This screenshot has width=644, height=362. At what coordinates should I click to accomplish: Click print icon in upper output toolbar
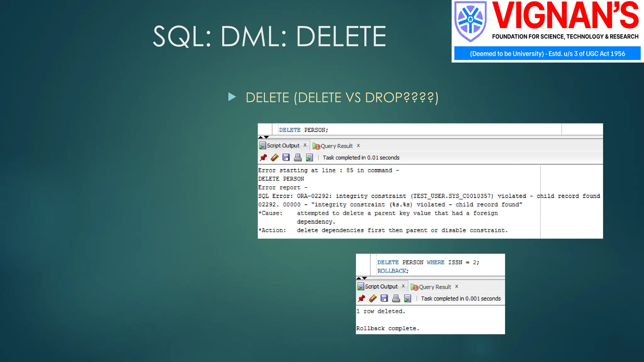(297, 157)
